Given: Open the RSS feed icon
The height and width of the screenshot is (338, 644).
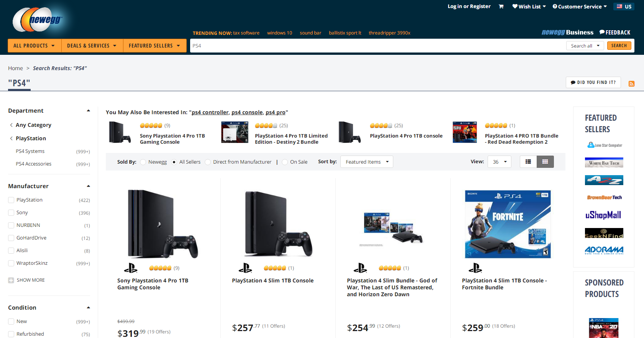Looking at the screenshot, I should [x=631, y=84].
